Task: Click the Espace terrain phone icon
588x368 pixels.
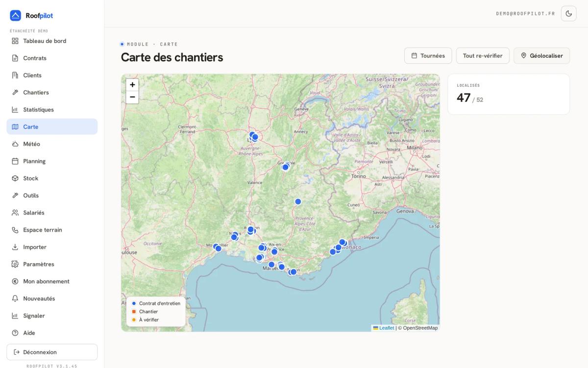Action: pyautogui.click(x=15, y=230)
